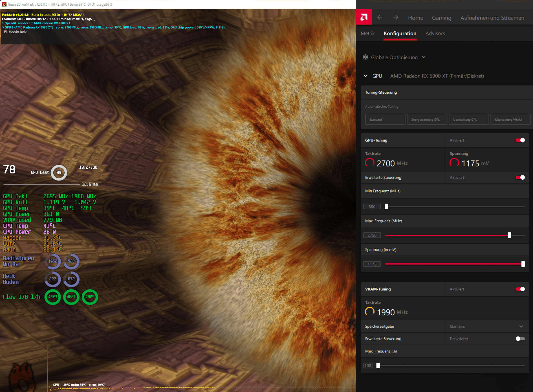Click the AMD logo icon
The image size is (533, 392).
click(364, 17)
